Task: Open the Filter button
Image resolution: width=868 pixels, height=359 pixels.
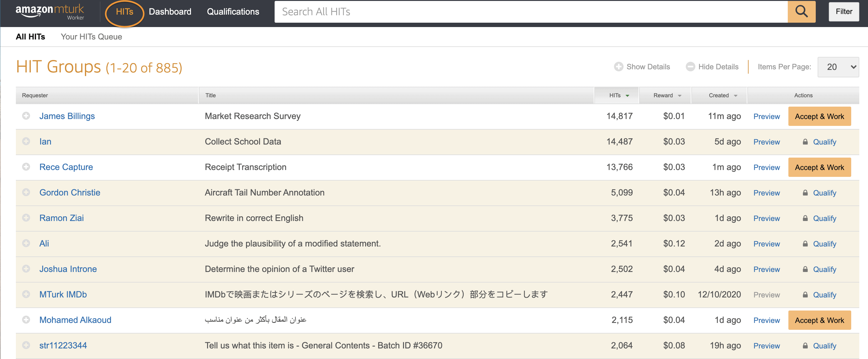Action: [x=843, y=12]
